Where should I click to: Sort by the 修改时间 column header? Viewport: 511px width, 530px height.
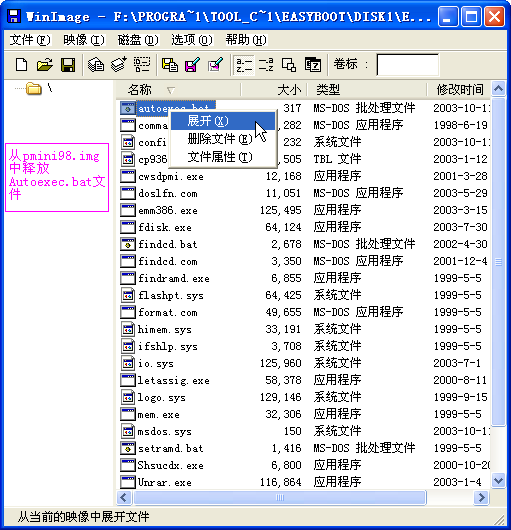[x=459, y=90]
